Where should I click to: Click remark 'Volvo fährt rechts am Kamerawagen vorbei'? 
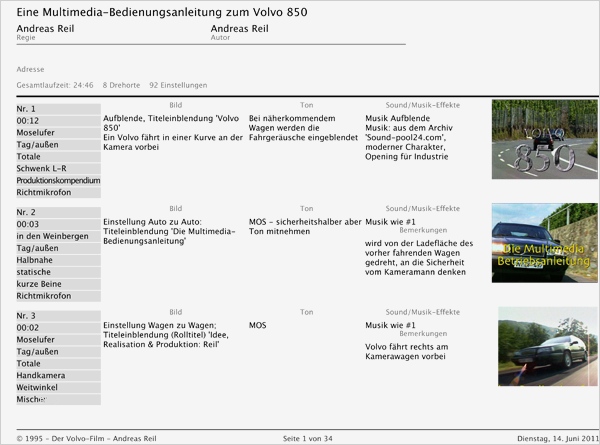pos(406,352)
